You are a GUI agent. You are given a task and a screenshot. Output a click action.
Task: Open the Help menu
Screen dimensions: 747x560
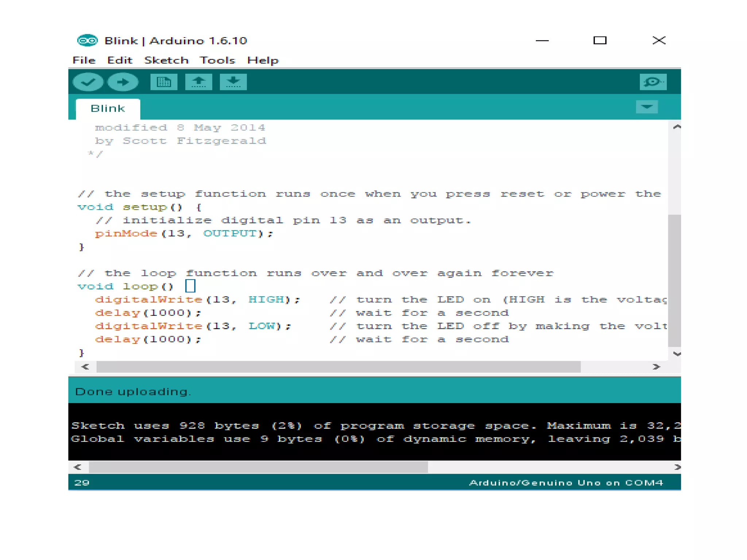tap(263, 60)
